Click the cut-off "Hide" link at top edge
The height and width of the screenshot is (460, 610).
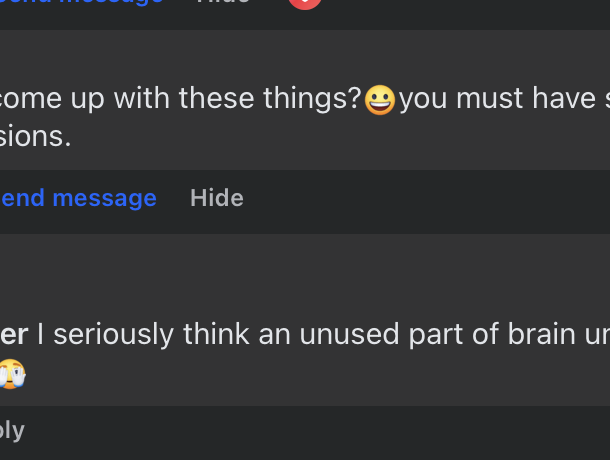pyautogui.click(x=222, y=3)
